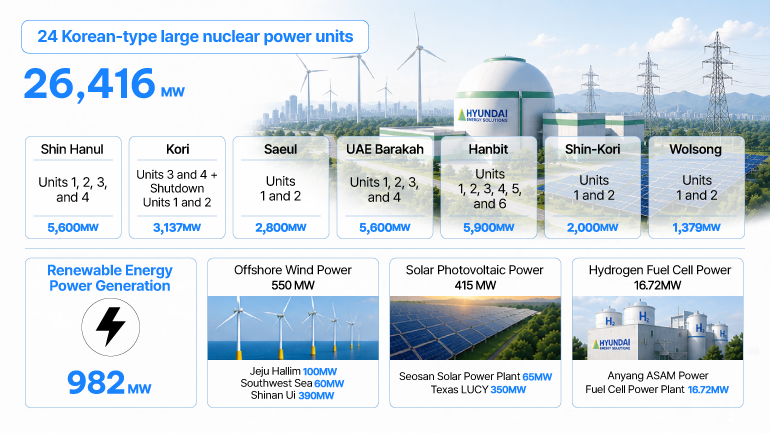Click Wolsong's 'Units 1 and 2' text
The width and height of the screenshot is (770, 433).
[696, 188]
